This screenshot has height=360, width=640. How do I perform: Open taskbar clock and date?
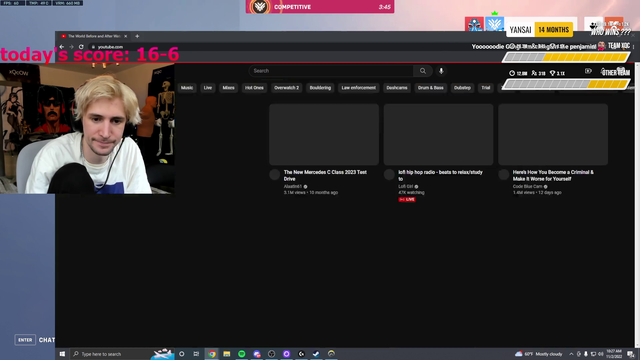pos(614,354)
